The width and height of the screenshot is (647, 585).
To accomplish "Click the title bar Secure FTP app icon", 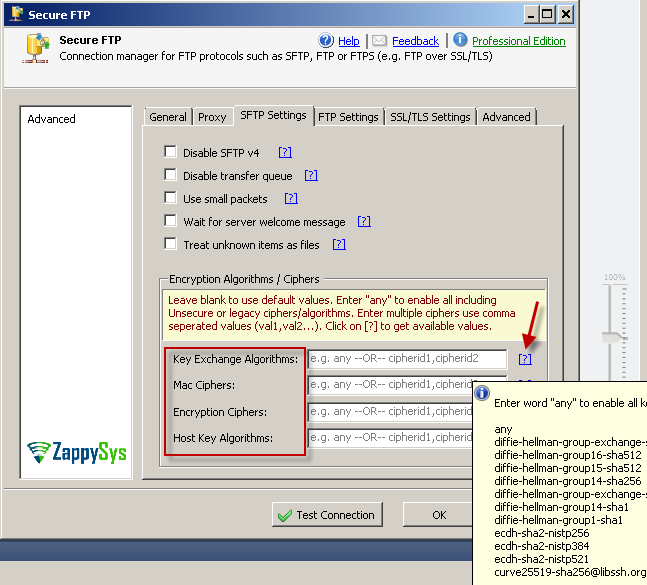I will [x=17, y=14].
